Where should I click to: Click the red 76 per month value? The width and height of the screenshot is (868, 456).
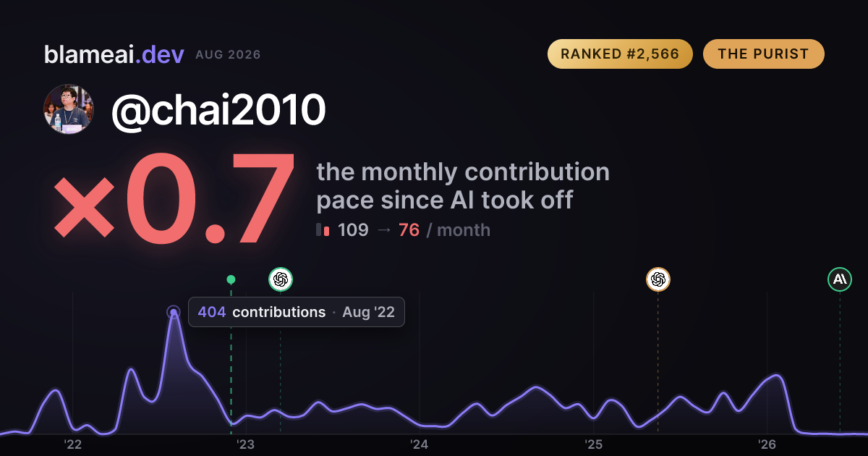pos(409,230)
